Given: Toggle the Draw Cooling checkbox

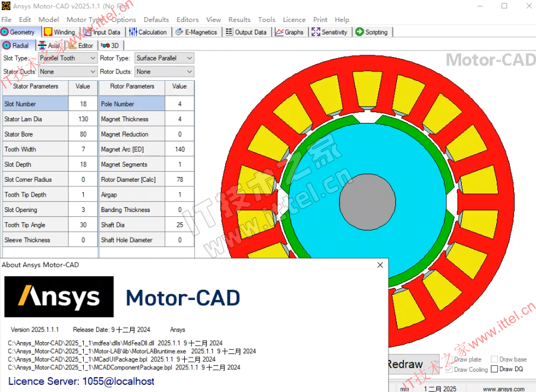Looking at the screenshot, I should pyautogui.click(x=449, y=369).
